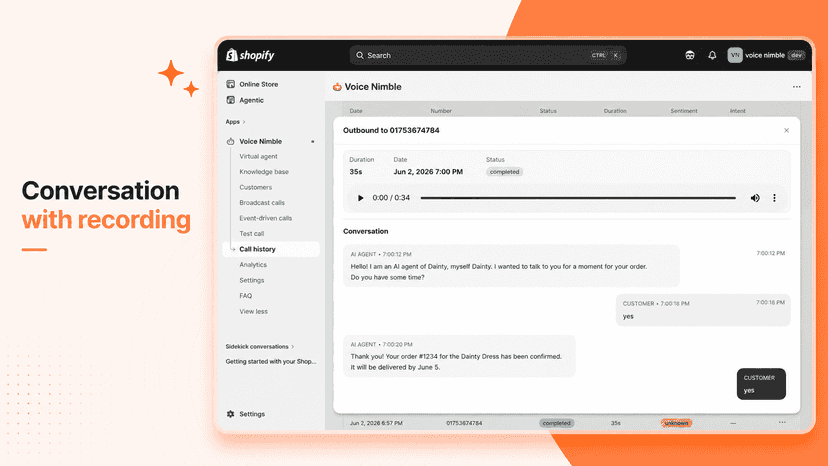
Task: Open 'Getting started with your Shop...' conversation
Action: tap(271, 361)
